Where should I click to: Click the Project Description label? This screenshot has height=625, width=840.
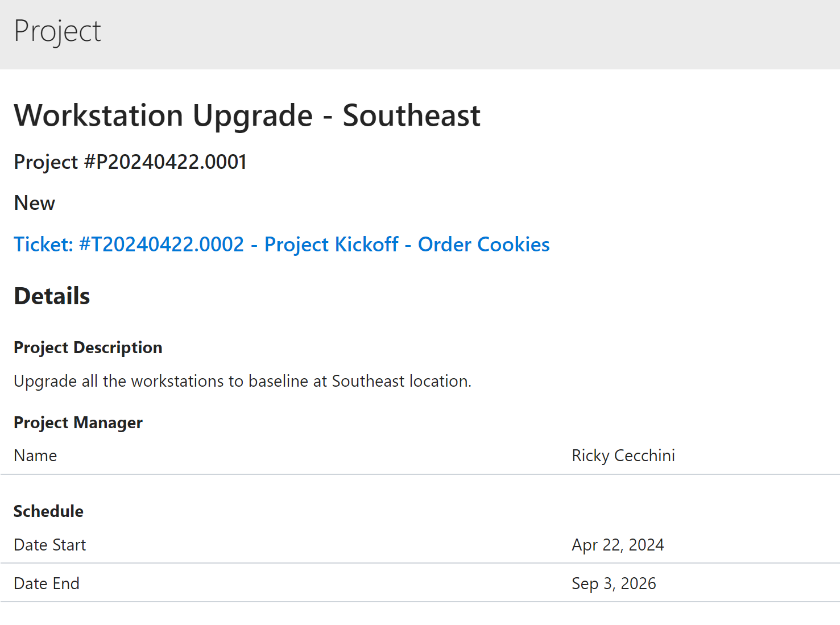tap(88, 347)
